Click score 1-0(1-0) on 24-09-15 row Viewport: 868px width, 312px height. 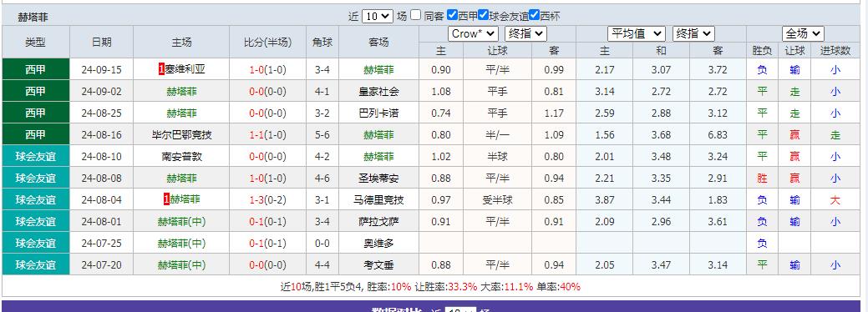pyautogui.click(x=267, y=70)
